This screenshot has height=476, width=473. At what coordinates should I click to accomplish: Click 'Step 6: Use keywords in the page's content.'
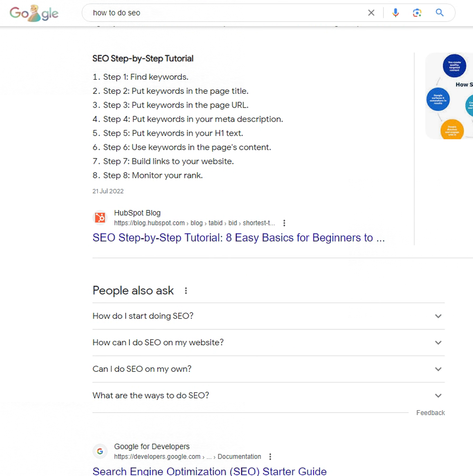(187, 147)
